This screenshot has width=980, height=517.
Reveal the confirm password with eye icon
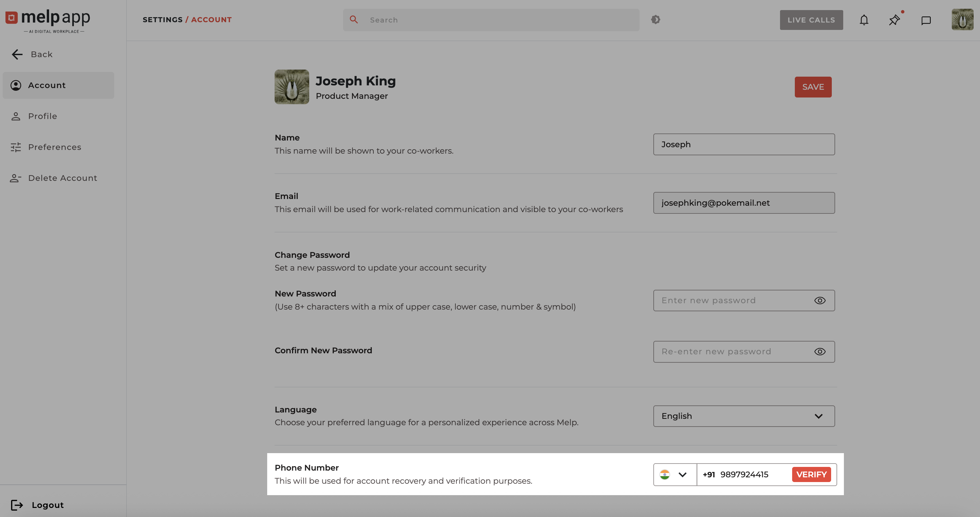click(819, 352)
